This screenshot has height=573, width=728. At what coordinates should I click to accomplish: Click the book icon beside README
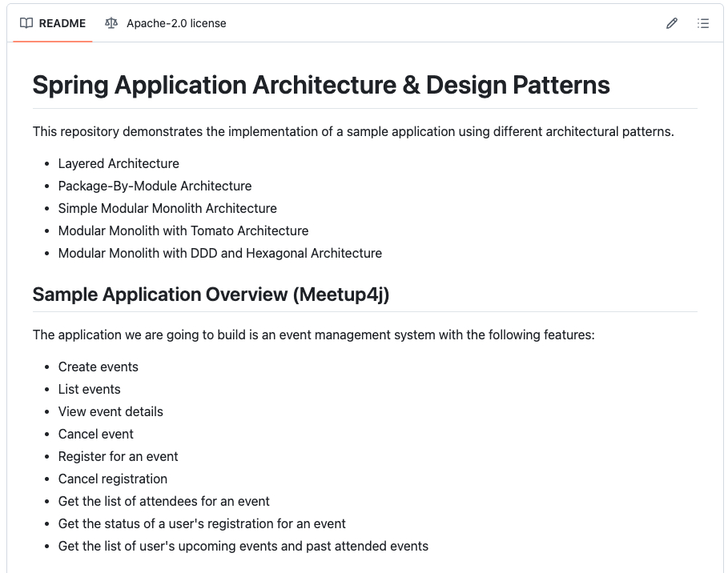26,23
